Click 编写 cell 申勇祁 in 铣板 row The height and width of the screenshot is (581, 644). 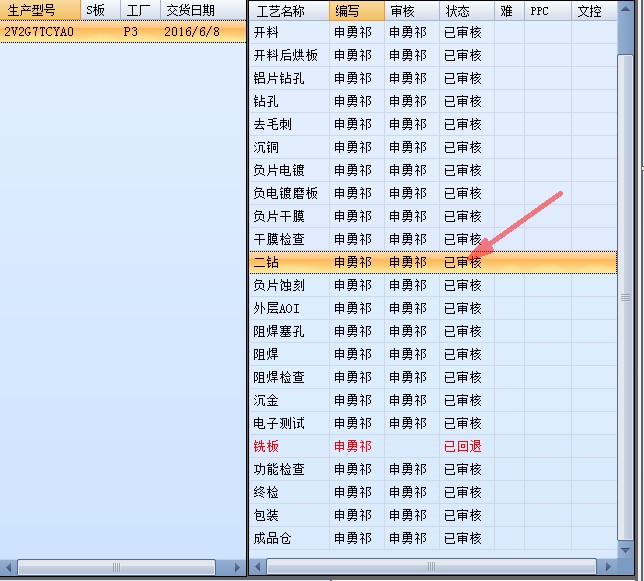tap(357, 446)
